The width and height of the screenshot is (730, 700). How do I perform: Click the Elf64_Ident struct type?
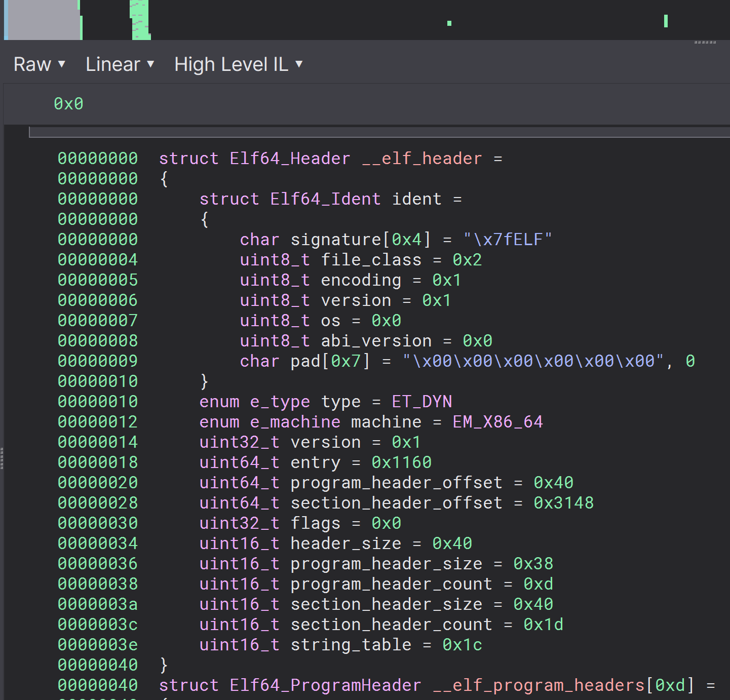325,199
